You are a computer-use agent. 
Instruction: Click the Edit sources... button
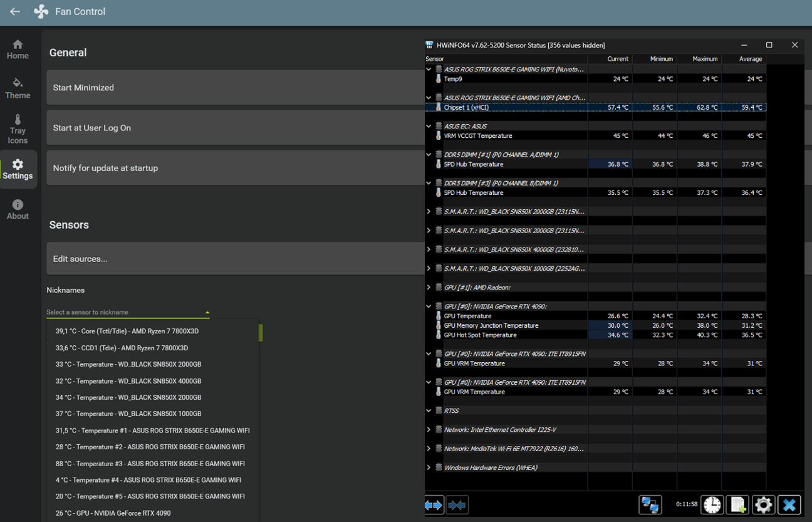[236, 259]
